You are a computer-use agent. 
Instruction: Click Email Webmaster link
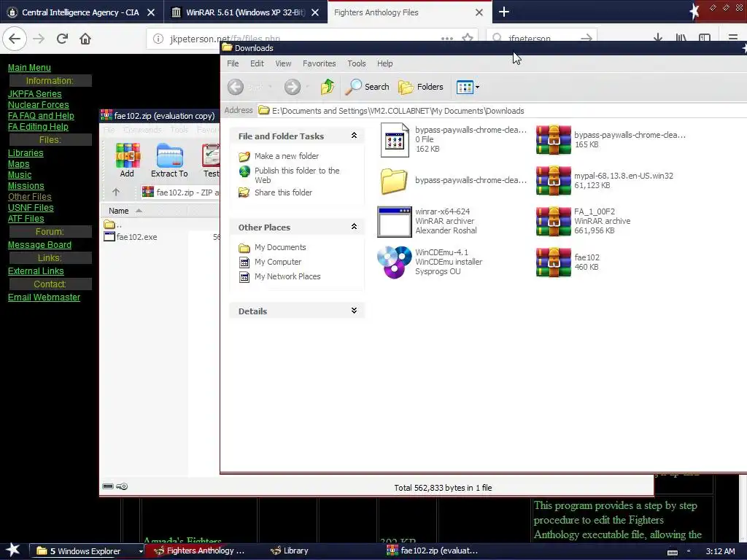(44, 297)
